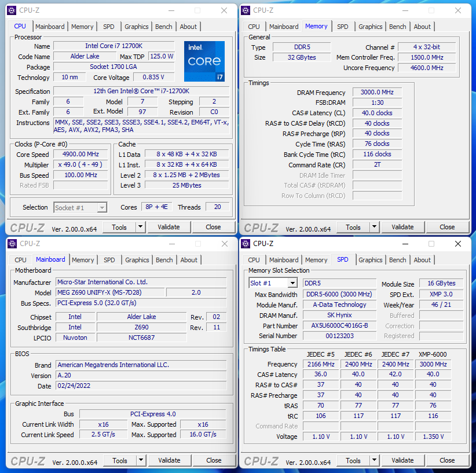Click the Current Link Speed value 2.5 GT/s

point(103,434)
